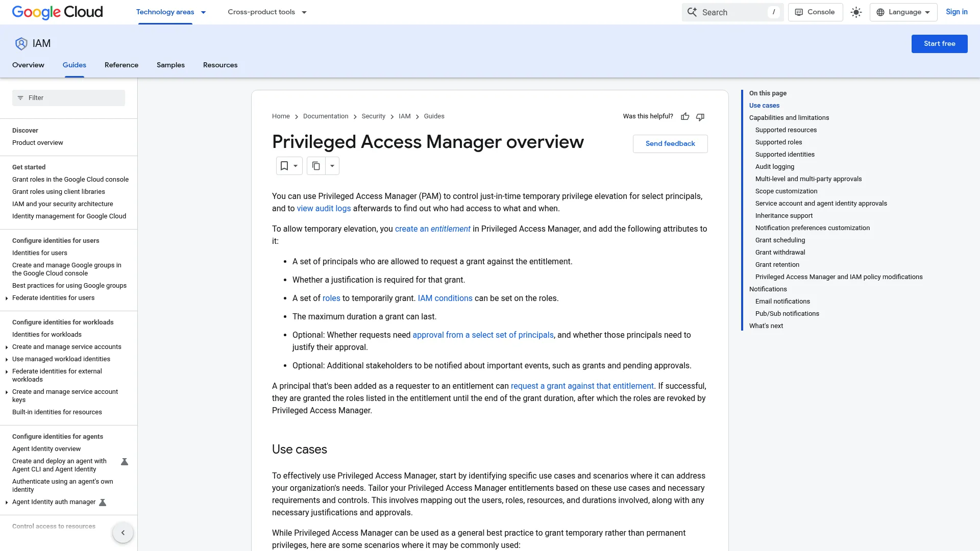This screenshot has width=980, height=551.
Task: Open Agent Identity overview sidebar item
Action: click(x=46, y=449)
